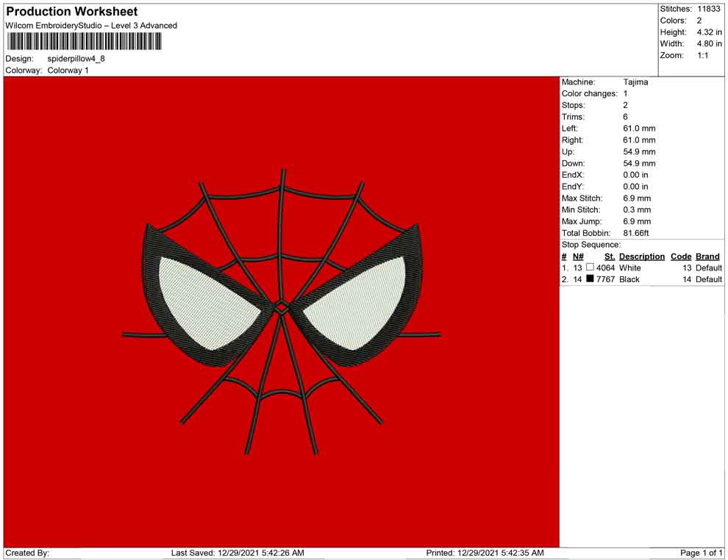The image size is (728, 560).
Task: Click the 'Code' column header
Action: point(681,256)
